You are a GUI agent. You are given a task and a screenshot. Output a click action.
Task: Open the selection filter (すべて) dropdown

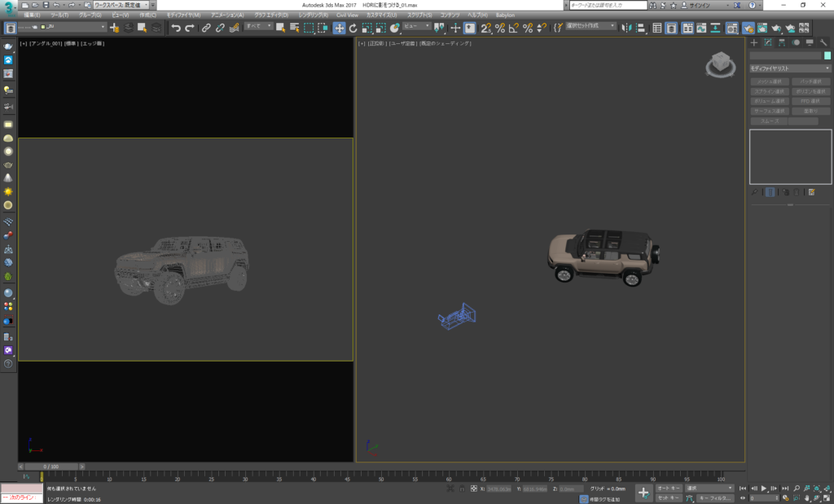258,27
